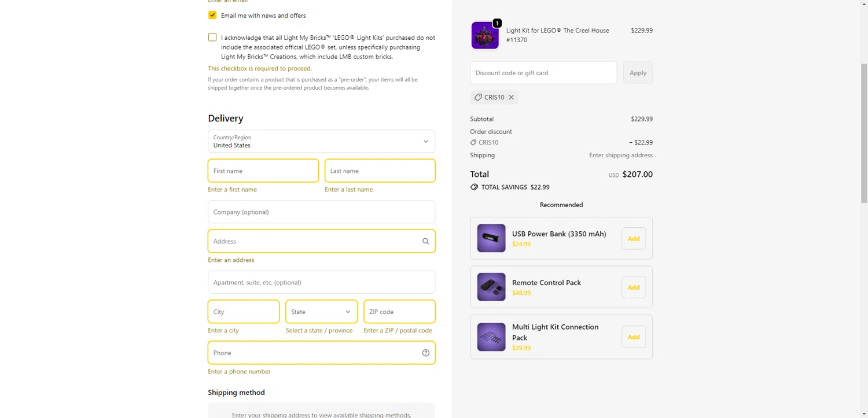Add Multi Light Kit Connection Pack
This screenshot has height=418, width=868.
[x=634, y=337]
